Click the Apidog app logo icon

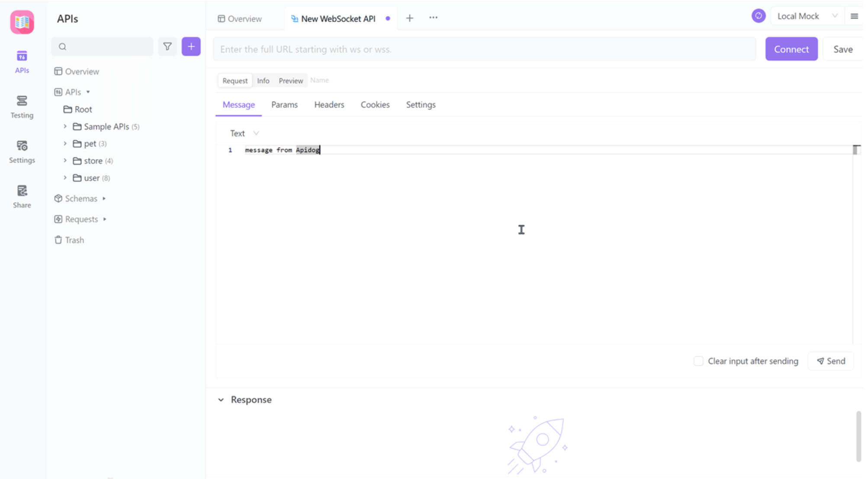(23, 22)
